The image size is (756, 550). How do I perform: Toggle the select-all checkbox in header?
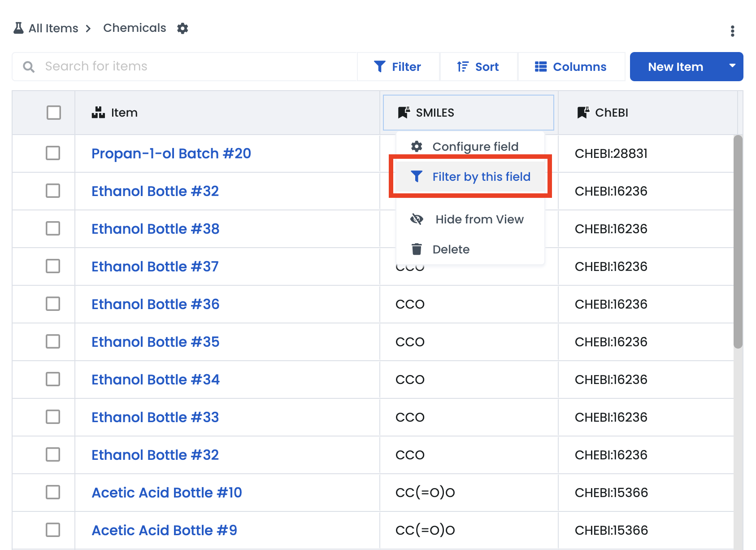pyautogui.click(x=54, y=113)
